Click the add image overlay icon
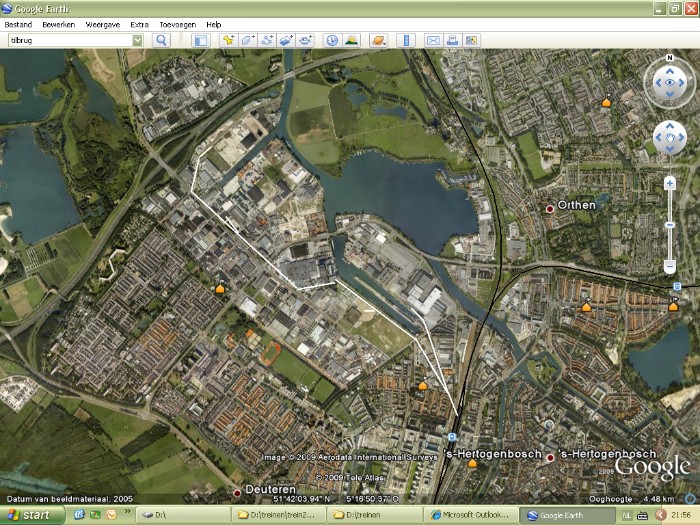The image size is (700, 525). (286, 40)
